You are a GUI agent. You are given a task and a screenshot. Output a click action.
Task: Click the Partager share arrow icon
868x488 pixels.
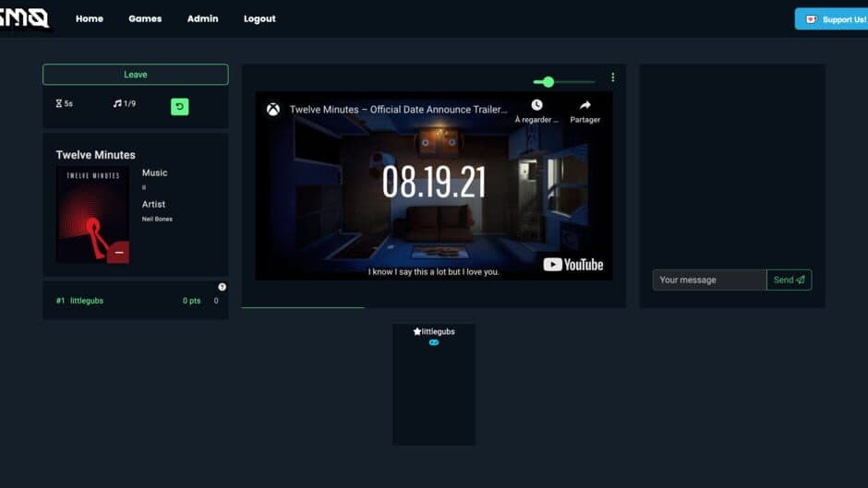pyautogui.click(x=585, y=105)
